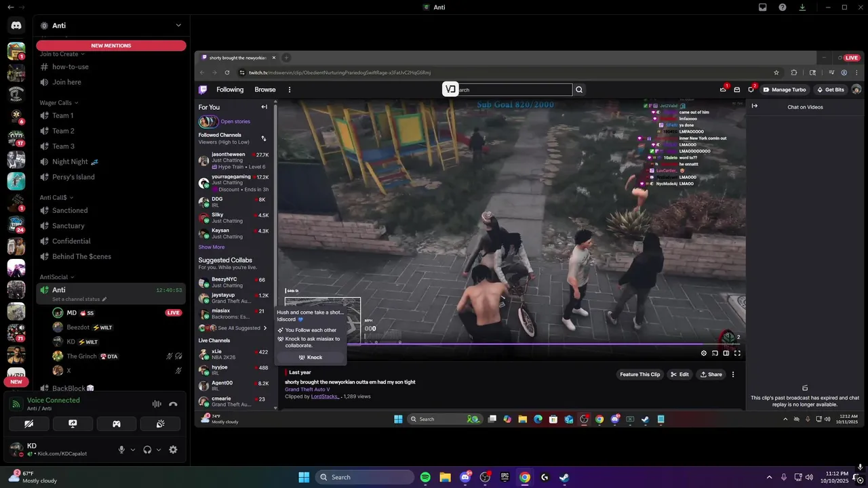This screenshot has height=488, width=868.
Task: Open clip options three-dot menu
Action: (733, 374)
